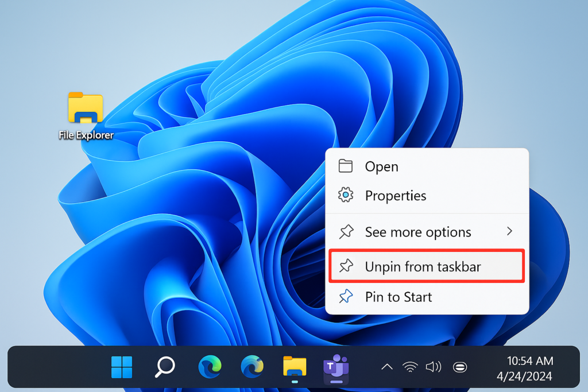Image resolution: width=588 pixels, height=392 pixels.
Task: Choose Properties from context menu
Action: pos(427,195)
